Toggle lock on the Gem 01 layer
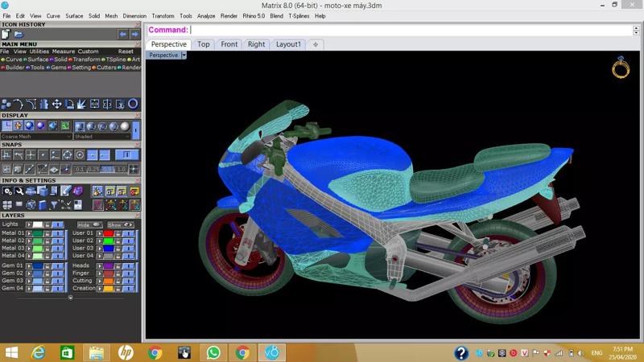Viewport: 644px width, 362px height. coord(47,265)
